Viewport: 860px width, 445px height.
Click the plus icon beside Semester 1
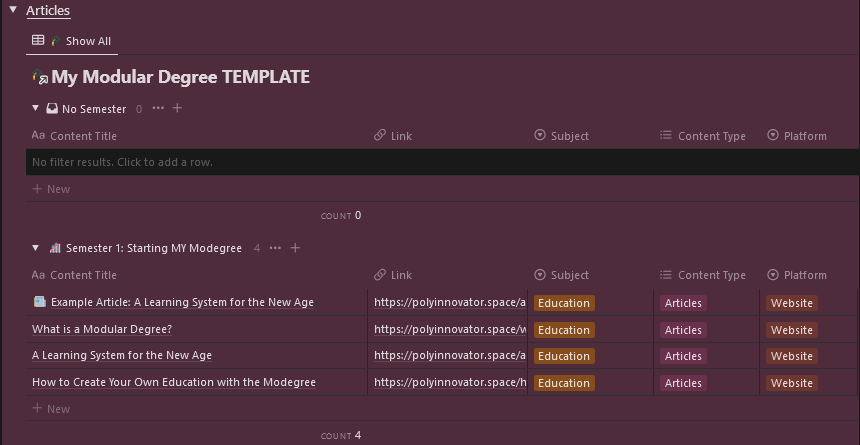pos(295,248)
